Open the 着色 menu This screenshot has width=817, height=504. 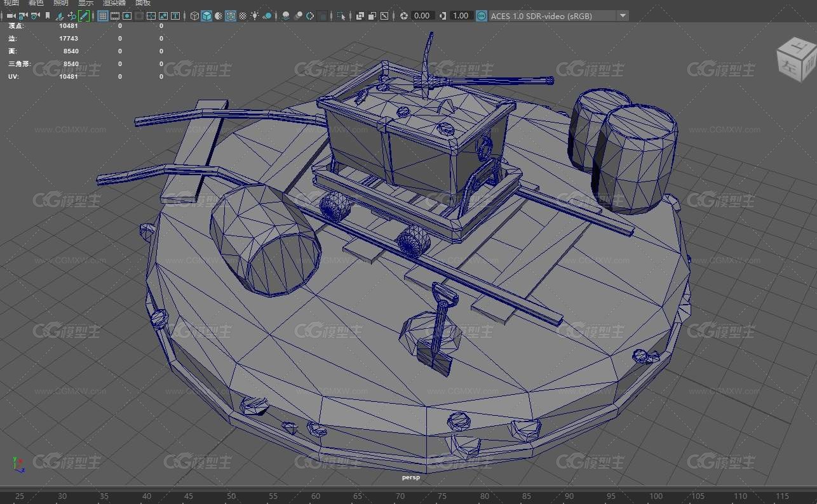[36, 3]
